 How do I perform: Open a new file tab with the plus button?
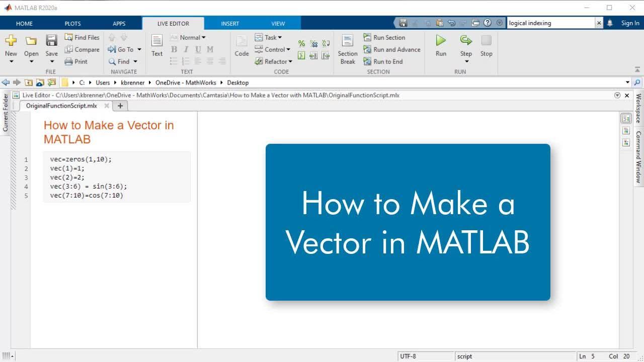click(x=120, y=106)
